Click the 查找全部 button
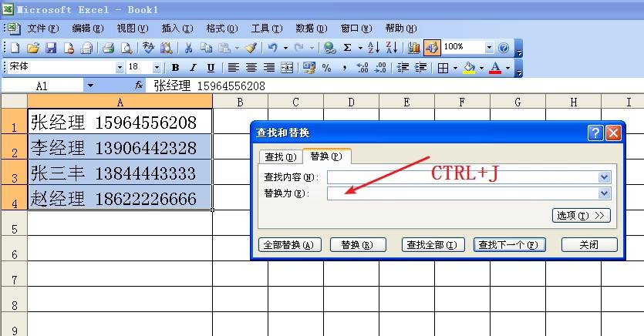 [433, 245]
